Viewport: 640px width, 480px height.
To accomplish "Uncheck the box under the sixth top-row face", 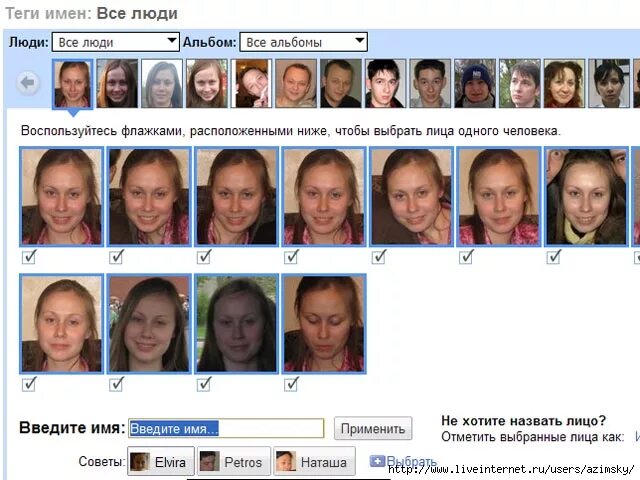I will [x=466, y=257].
